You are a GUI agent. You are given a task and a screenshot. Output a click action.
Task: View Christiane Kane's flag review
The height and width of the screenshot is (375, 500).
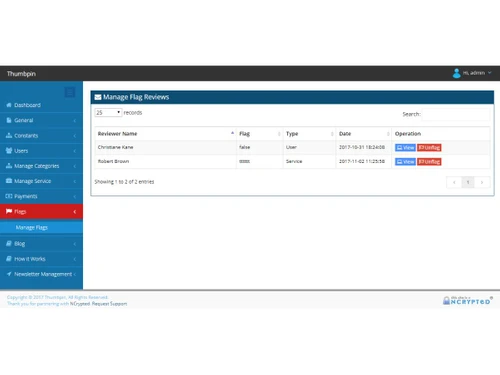(405, 148)
